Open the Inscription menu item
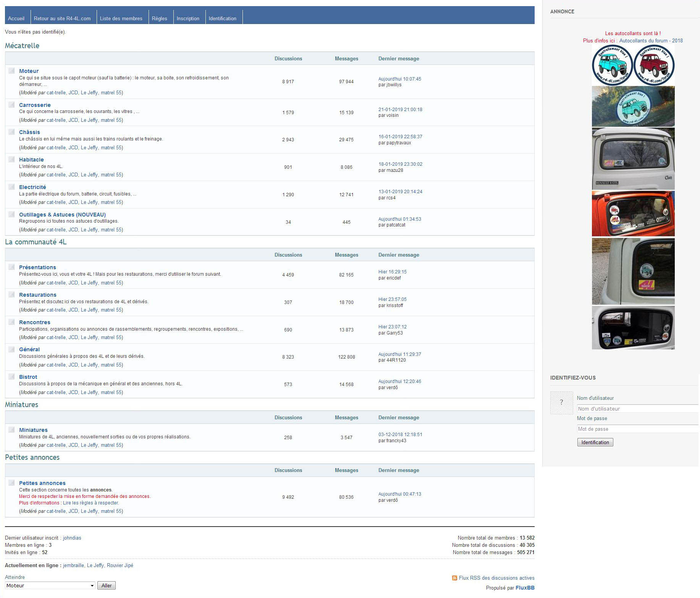 (x=188, y=18)
